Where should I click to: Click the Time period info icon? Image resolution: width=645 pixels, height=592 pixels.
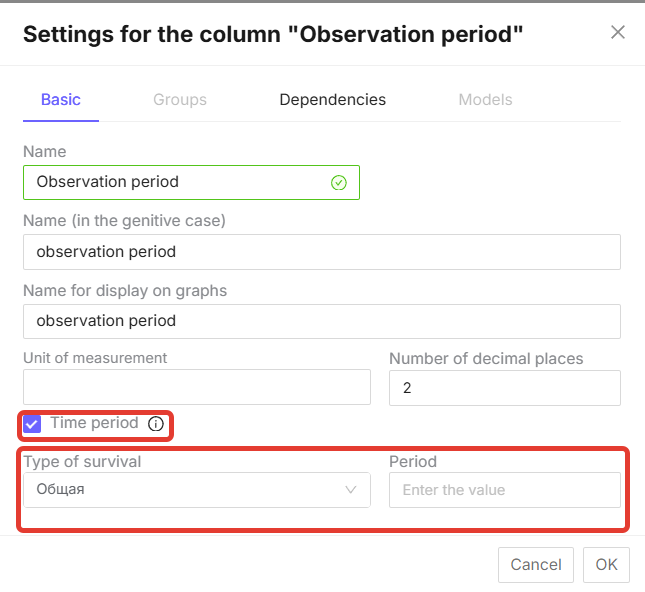click(x=156, y=424)
